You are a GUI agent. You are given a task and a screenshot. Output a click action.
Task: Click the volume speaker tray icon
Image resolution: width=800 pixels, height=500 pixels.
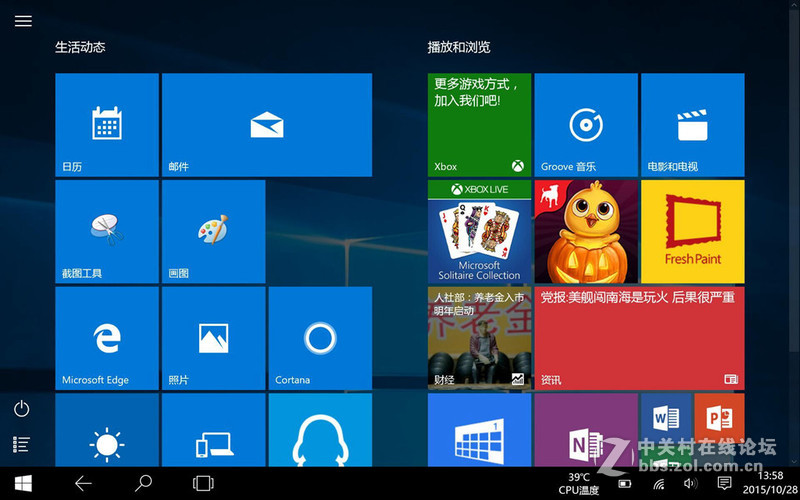click(x=690, y=483)
